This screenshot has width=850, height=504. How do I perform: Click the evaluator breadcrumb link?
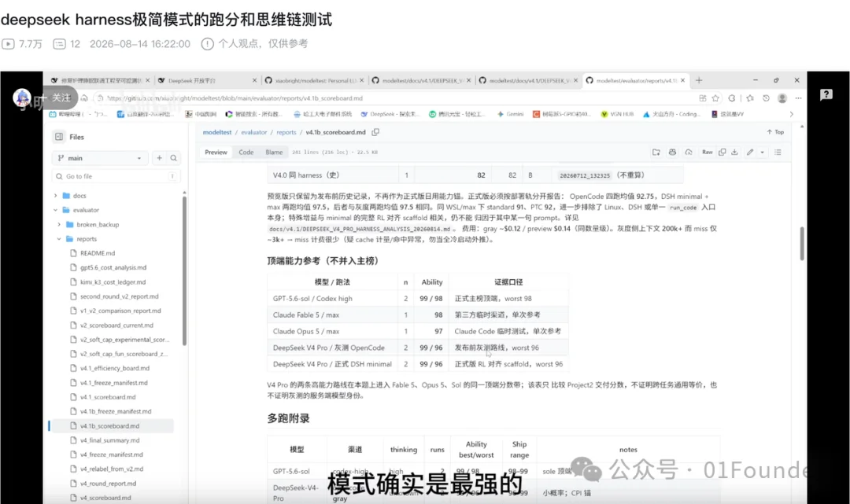(253, 132)
